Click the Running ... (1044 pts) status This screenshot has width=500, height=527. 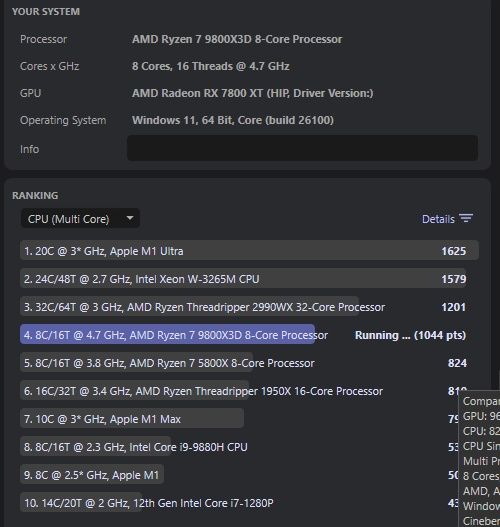[410, 335]
